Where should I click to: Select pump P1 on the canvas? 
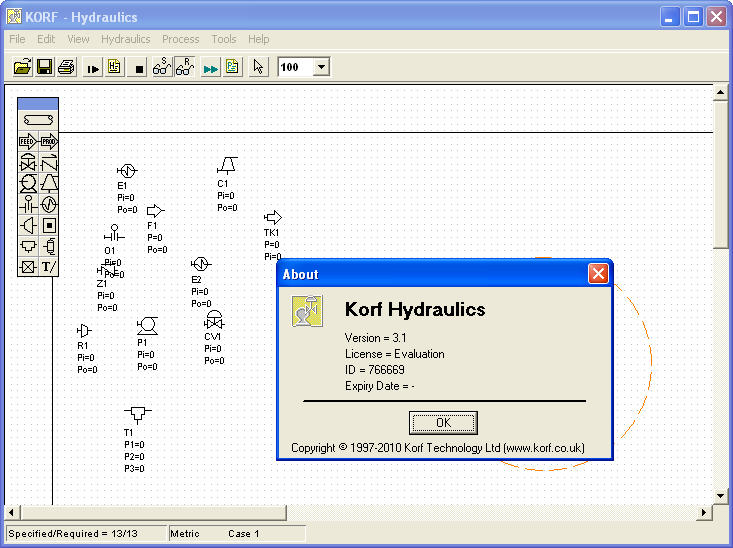pyautogui.click(x=147, y=325)
